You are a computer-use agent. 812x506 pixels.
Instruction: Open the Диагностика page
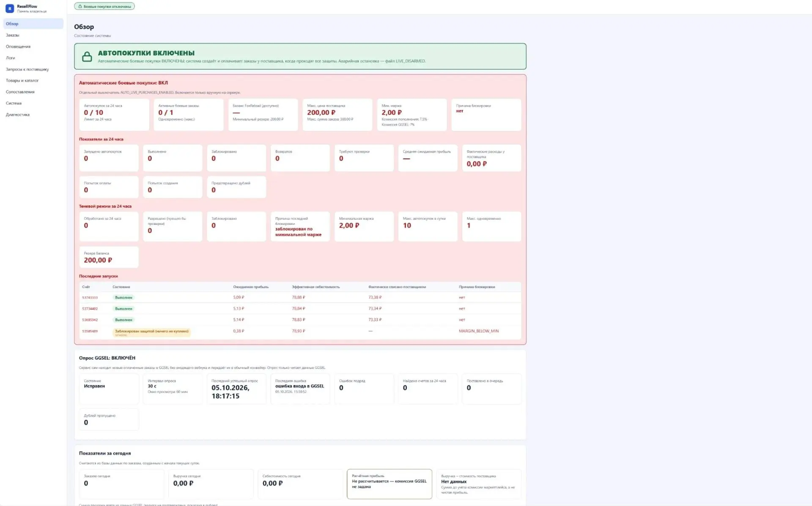pos(33,115)
